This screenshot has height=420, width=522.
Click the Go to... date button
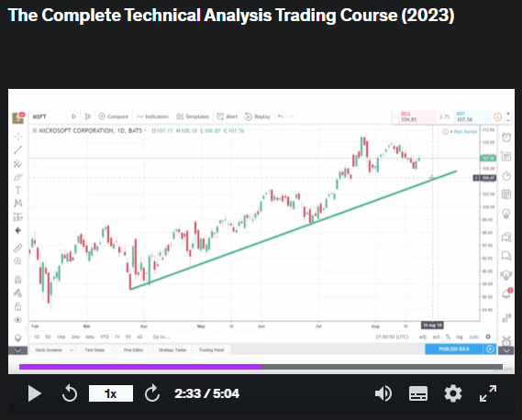pyautogui.click(x=161, y=337)
